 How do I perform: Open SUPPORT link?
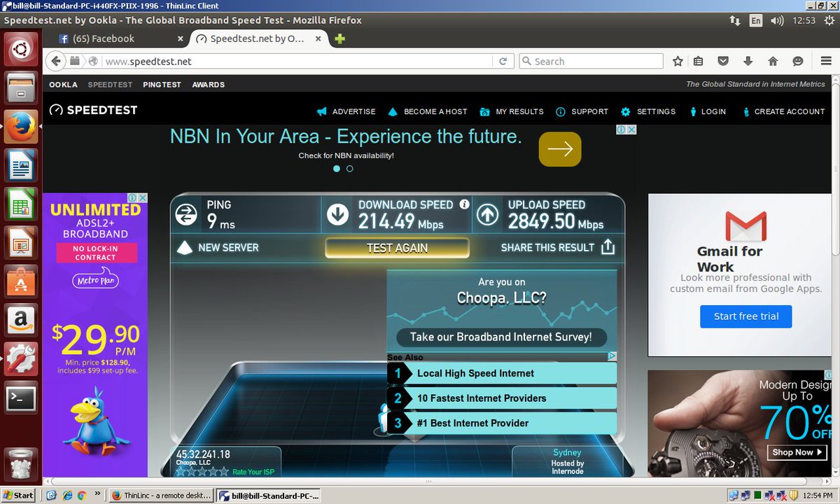coord(582,111)
